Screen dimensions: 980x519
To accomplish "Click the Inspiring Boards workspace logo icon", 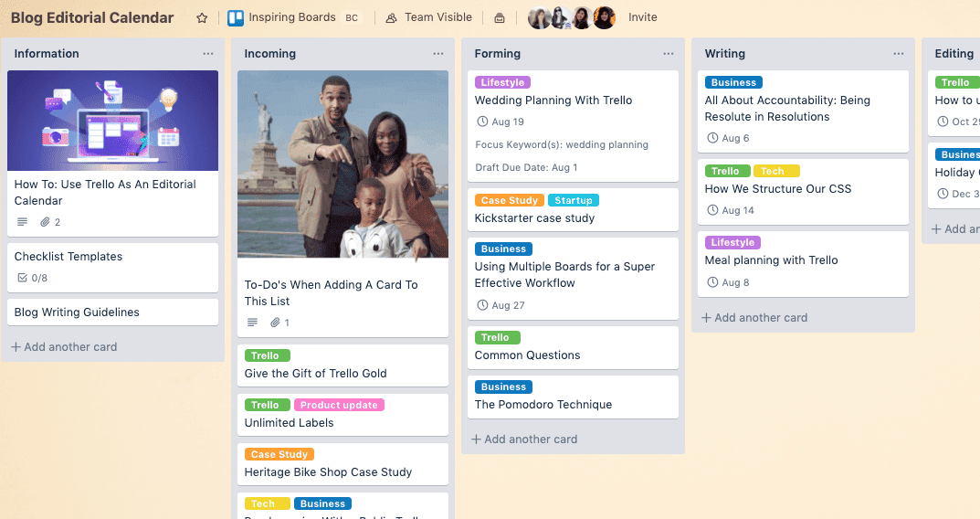I will (236, 18).
